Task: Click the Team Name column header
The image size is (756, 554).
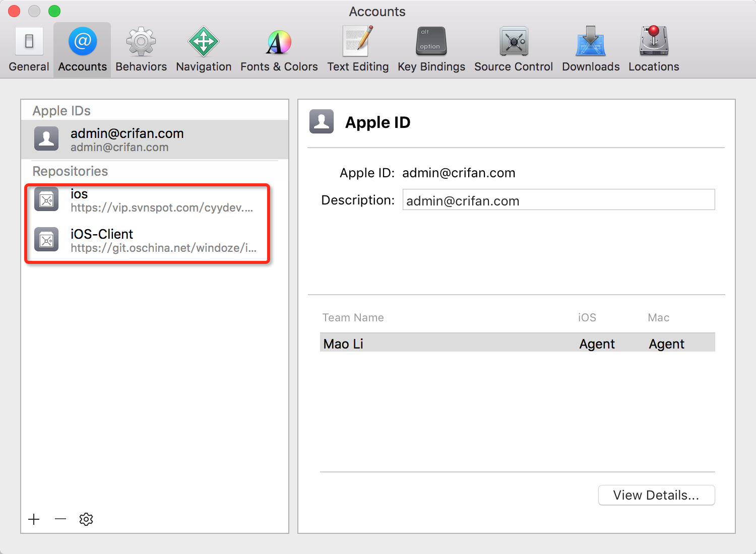Action: click(x=353, y=318)
